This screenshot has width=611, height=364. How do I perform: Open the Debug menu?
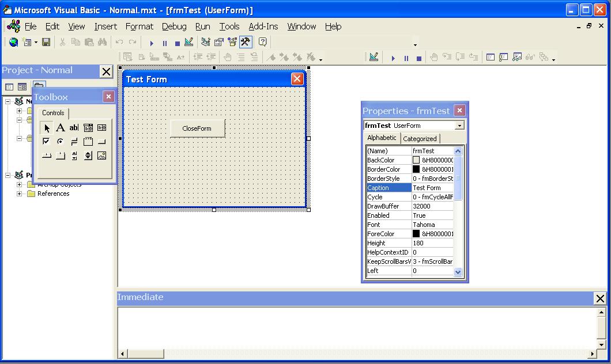[x=174, y=26]
